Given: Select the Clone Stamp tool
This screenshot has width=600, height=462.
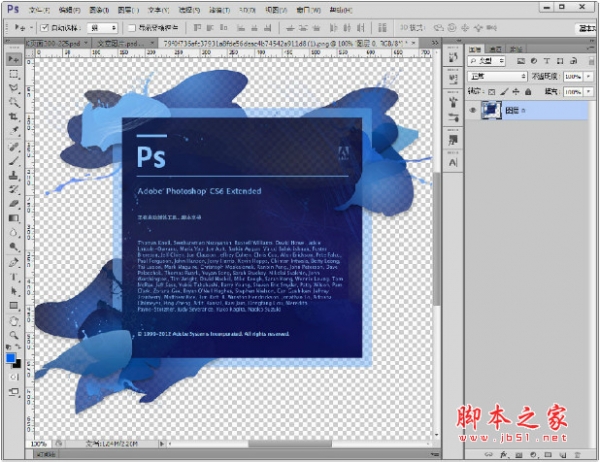Looking at the screenshot, I should [x=14, y=176].
